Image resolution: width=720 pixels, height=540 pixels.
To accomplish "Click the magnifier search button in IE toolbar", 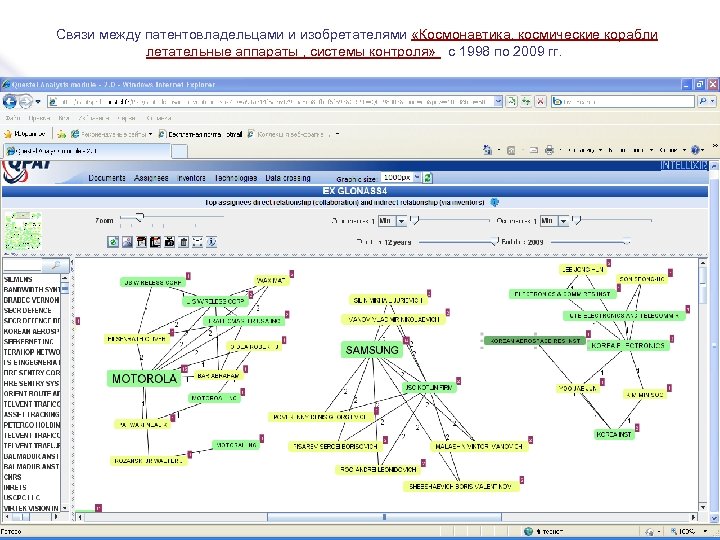I will tap(703, 101).
